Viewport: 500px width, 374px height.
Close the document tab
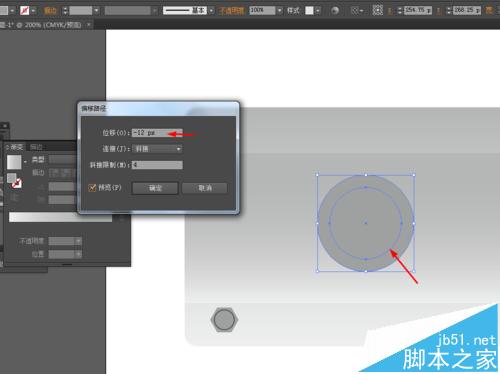click(x=89, y=24)
